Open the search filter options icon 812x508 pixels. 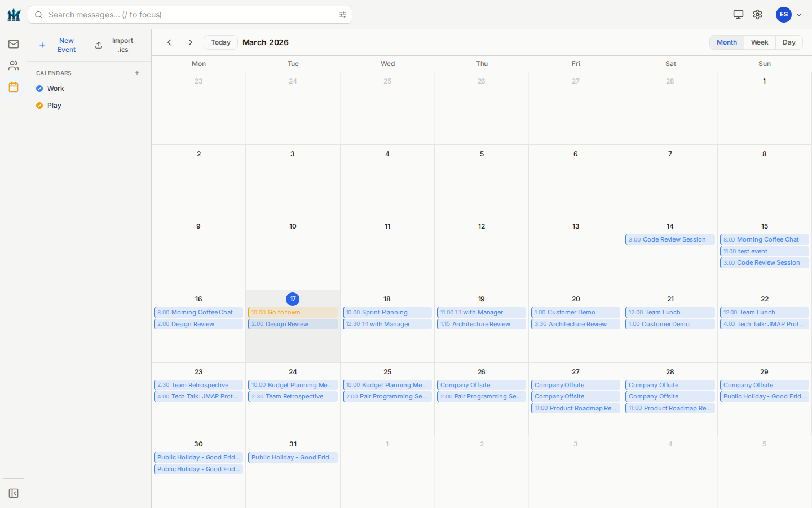342,14
